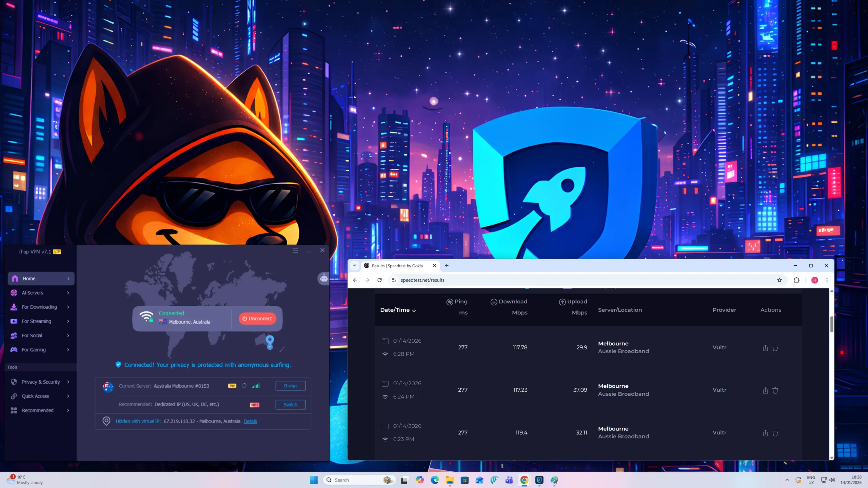
Task: Check the 6:28 PM result checkbox
Action: click(x=385, y=341)
